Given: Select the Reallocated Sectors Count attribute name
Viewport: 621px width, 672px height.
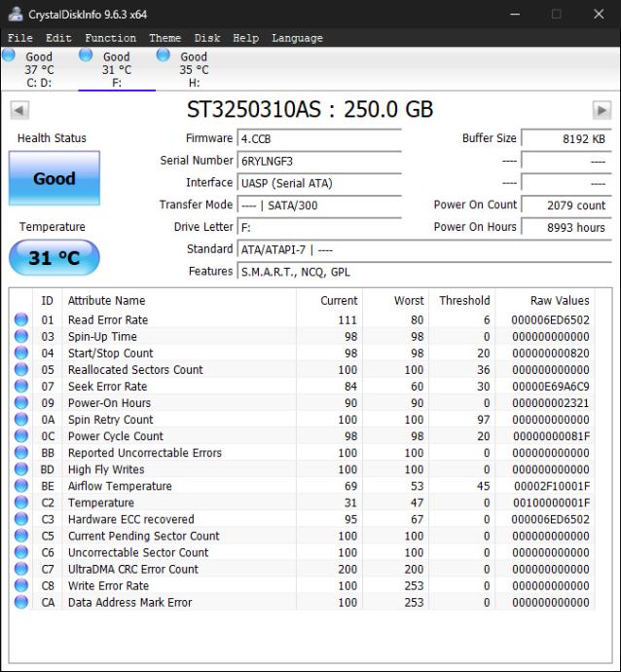Looking at the screenshot, I should click(135, 369).
